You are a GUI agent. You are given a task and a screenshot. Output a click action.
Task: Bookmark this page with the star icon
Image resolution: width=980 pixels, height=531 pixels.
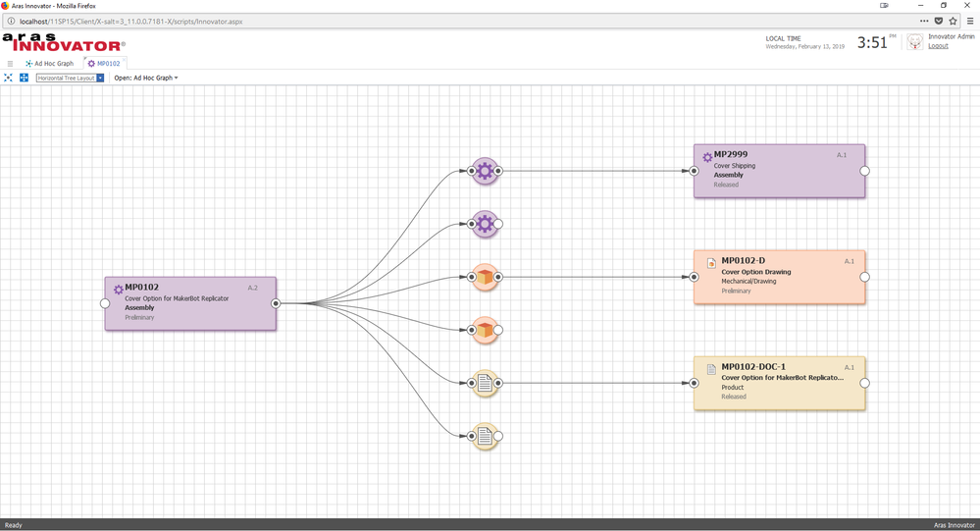click(x=953, y=21)
